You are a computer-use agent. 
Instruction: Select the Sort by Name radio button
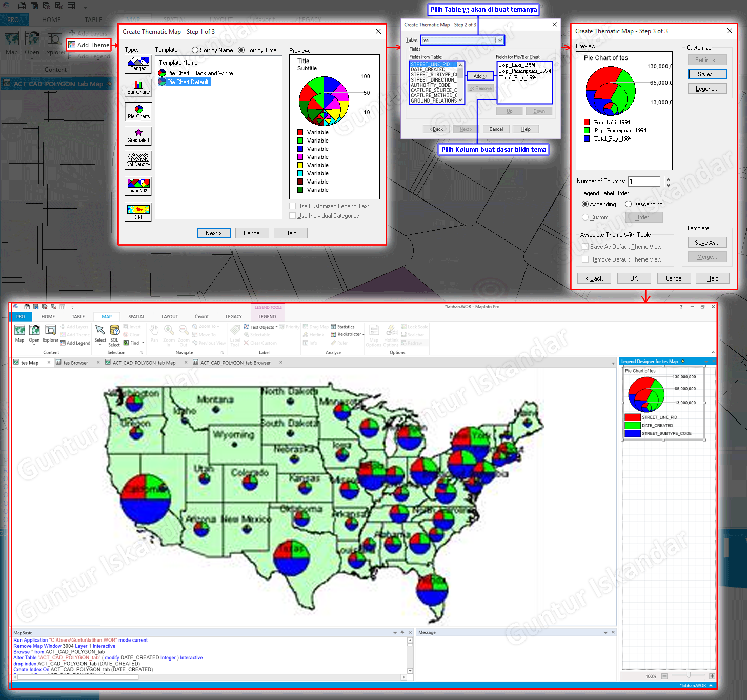(x=195, y=50)
